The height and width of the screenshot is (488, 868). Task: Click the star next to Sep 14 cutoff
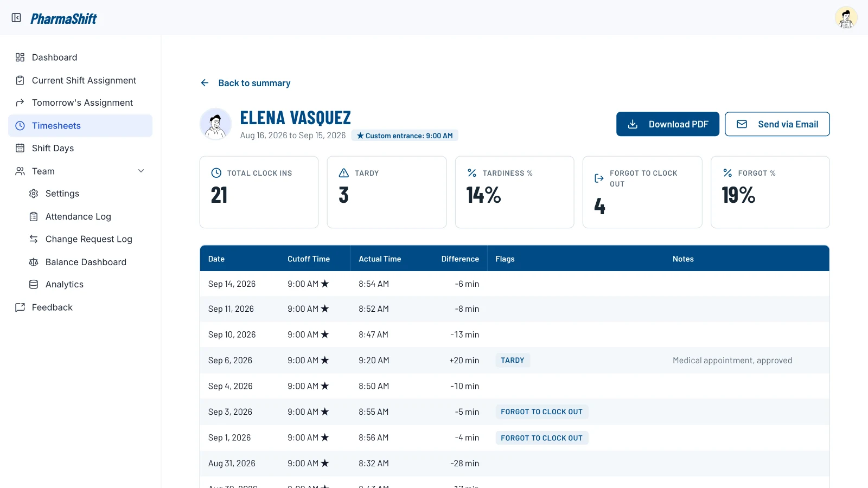[x=325, y=284]
